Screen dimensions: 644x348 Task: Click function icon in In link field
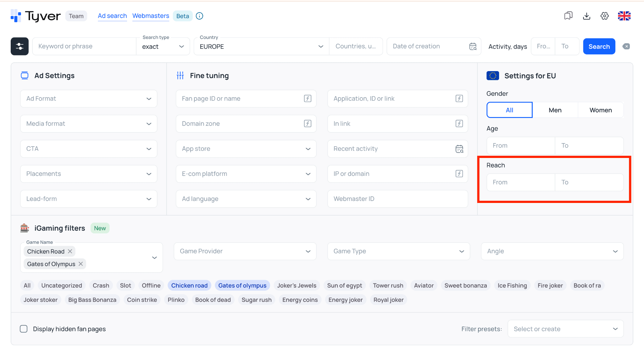tap(459, 123)
